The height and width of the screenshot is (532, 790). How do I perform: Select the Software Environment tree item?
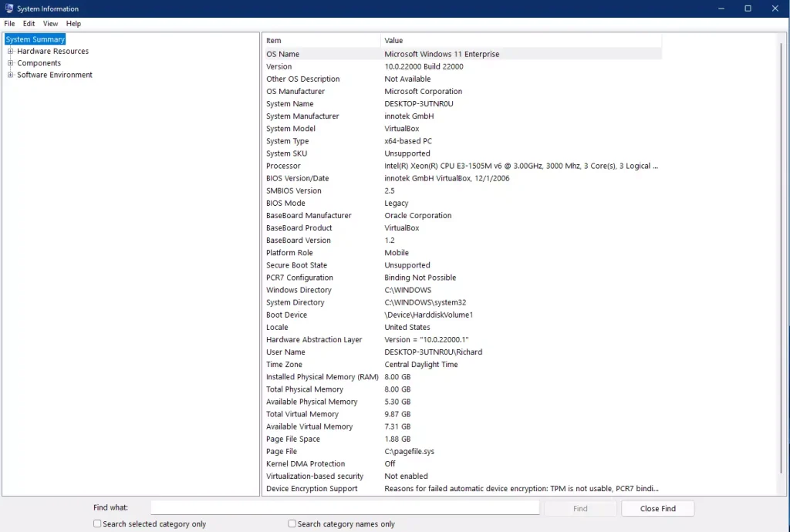[x=55, y=75]
